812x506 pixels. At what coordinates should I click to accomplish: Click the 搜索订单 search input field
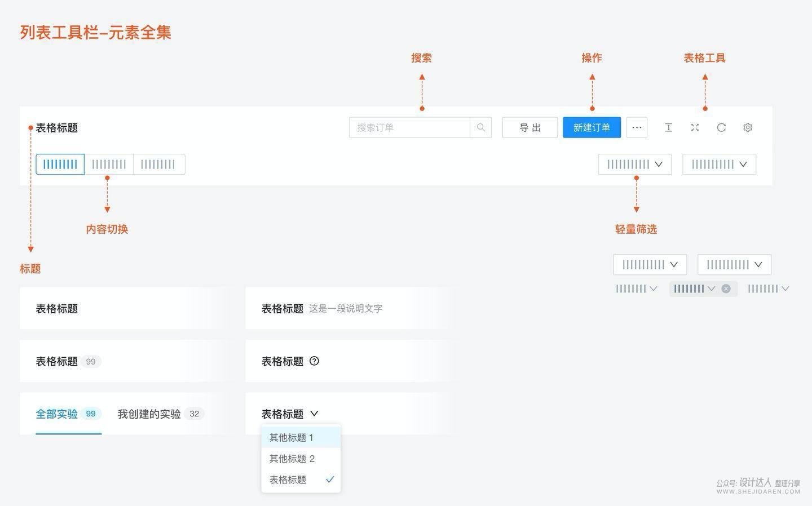[x=409, y=127]
